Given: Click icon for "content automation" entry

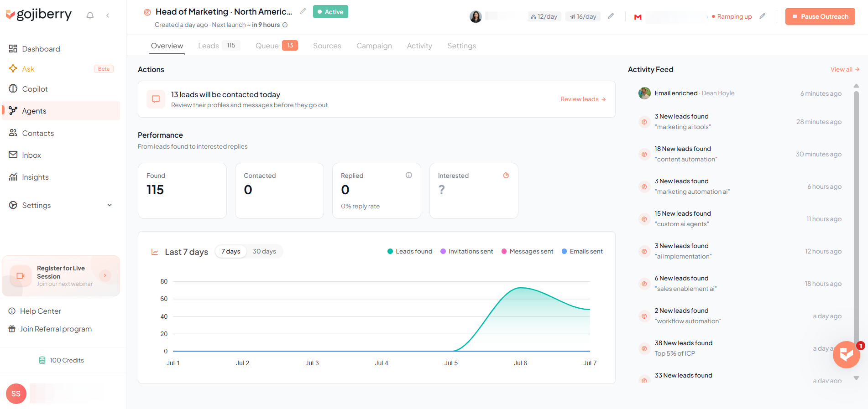Looking at the screenshot, I should click(x=644, y=154).
